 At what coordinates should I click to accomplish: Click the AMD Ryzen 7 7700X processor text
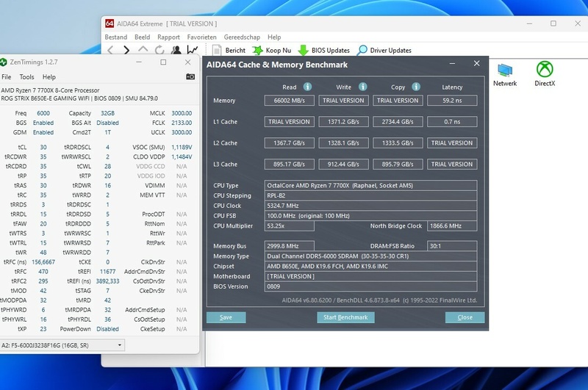(x=50, y=90)
